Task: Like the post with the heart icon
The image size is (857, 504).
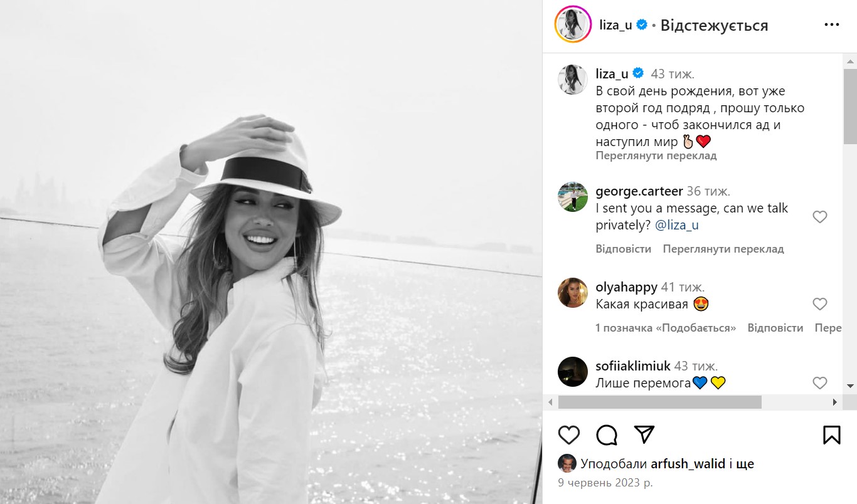Action: pyautogui.click(x=569, y=434)
